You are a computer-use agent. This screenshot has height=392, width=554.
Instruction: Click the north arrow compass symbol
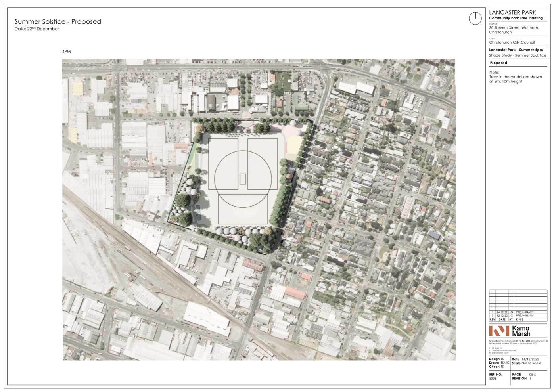(x=475, y=18)
